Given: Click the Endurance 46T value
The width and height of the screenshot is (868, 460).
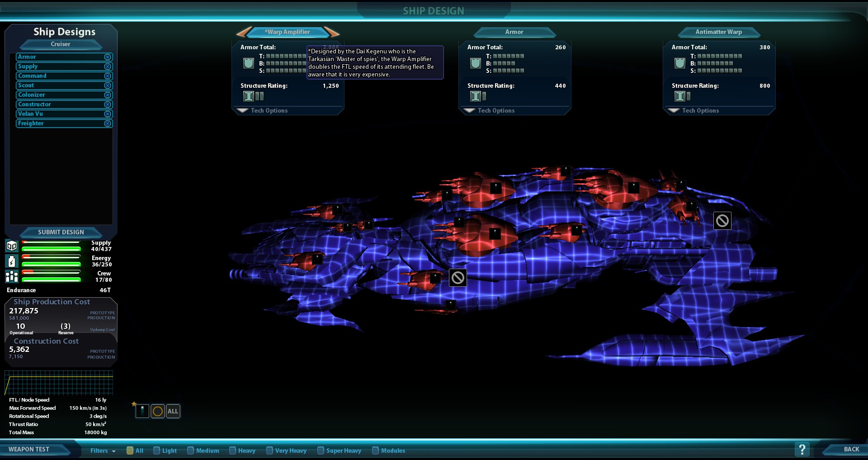Looking at the screenshot, I should [x=105, y=290].
